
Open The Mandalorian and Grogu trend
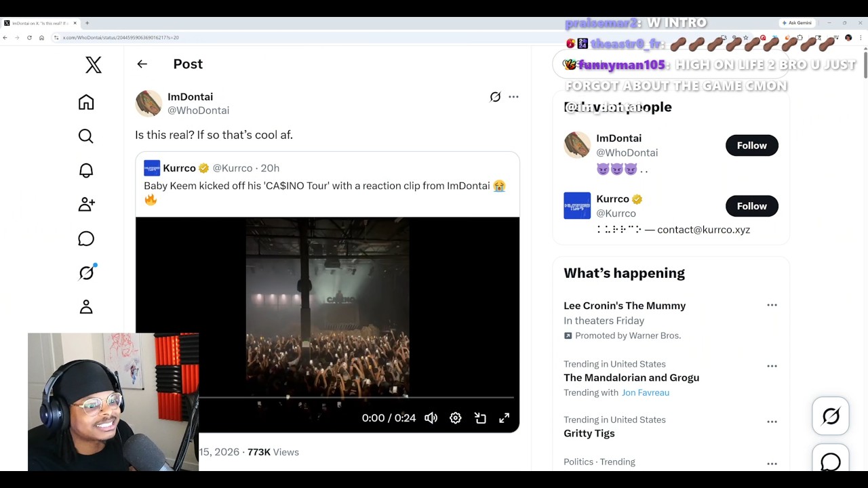(631, 378)
